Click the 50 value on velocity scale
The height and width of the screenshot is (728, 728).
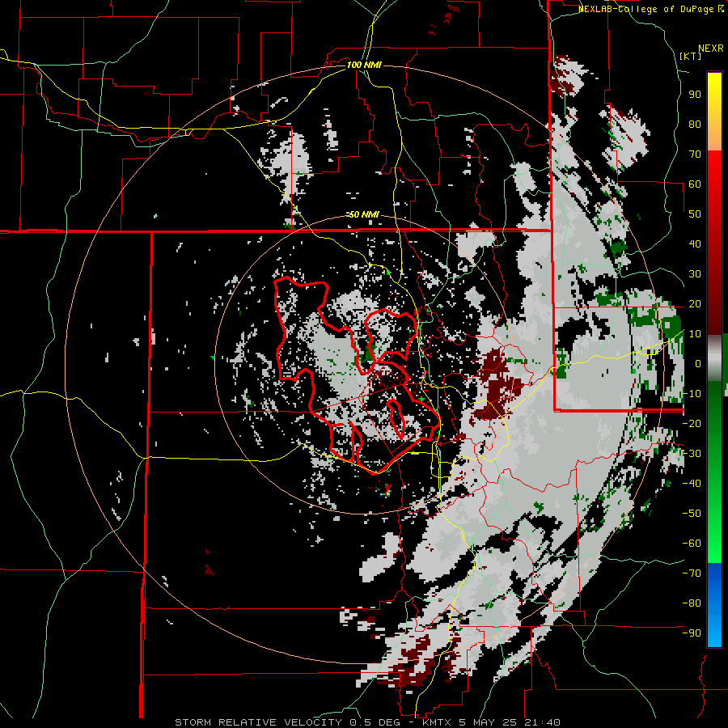[695, 214]
